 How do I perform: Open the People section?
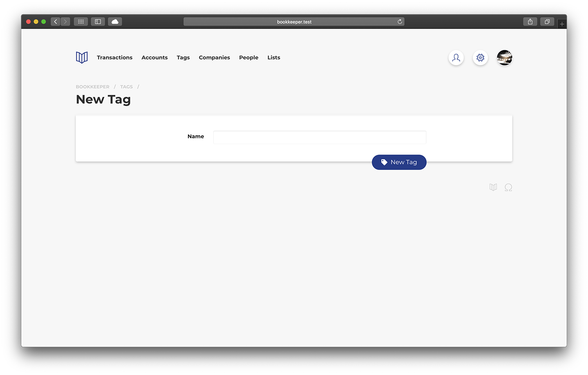click(249, 58)
